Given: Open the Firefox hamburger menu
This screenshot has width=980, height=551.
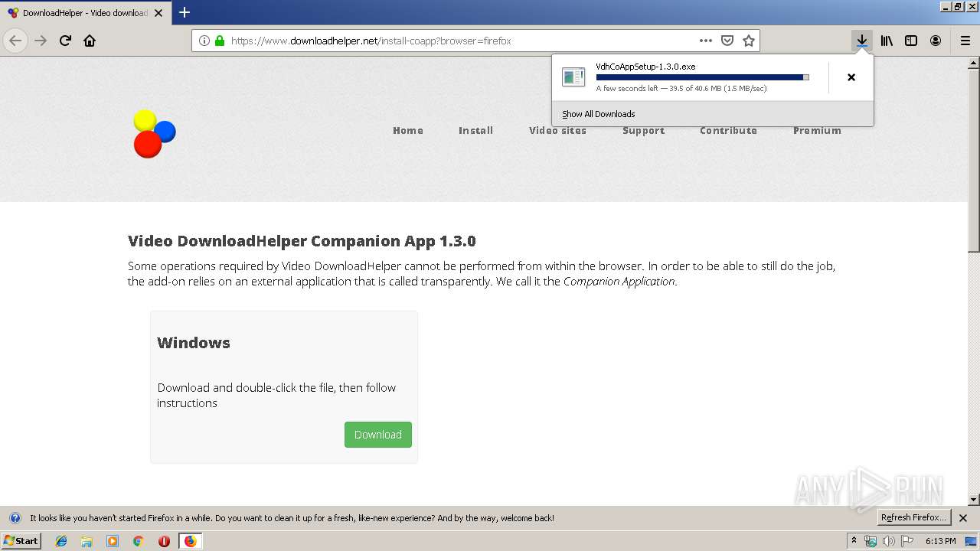Looking at the screenshot, I should click(x=965, y=41).
